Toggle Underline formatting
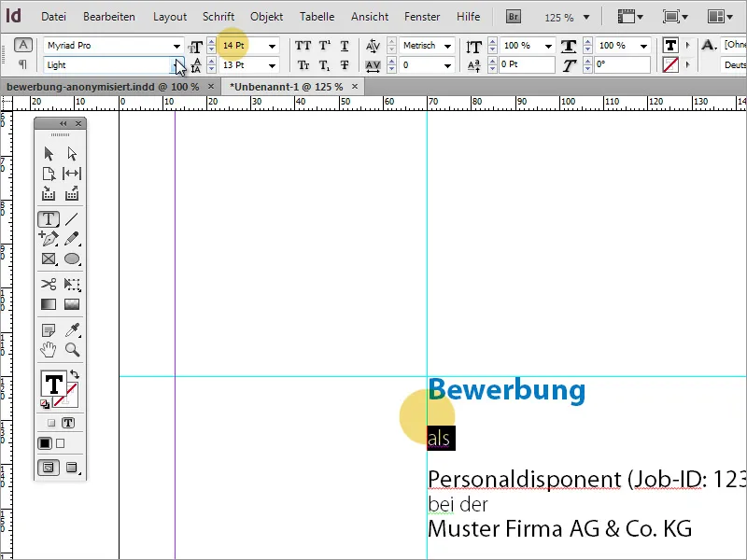Viewport: 747px width, 560px height. tap(344, 45)
